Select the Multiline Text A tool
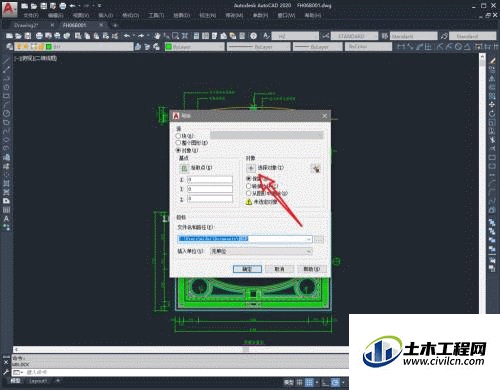The width and height of the screenshot is (500, 390). (6, 219)
